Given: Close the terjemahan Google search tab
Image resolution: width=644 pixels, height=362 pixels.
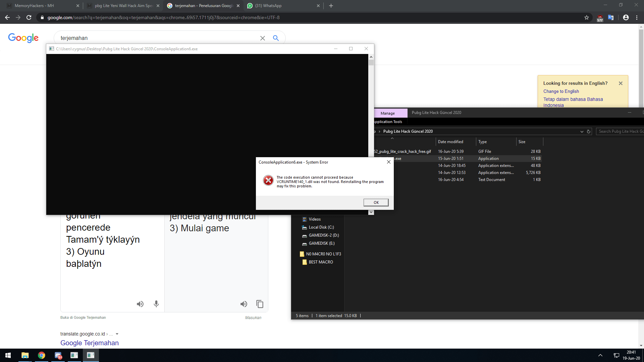Looking at the screenshot, I should tap(238, 6).
